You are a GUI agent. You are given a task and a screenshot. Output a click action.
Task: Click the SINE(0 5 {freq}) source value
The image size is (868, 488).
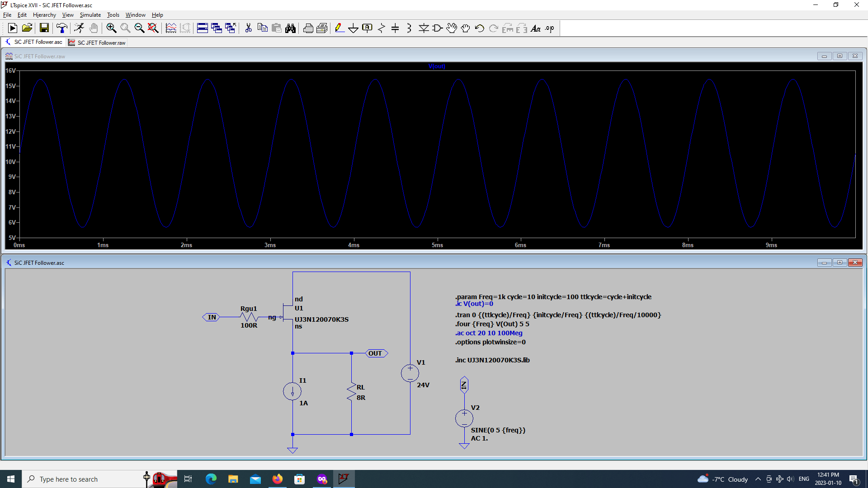click(498, 430)
